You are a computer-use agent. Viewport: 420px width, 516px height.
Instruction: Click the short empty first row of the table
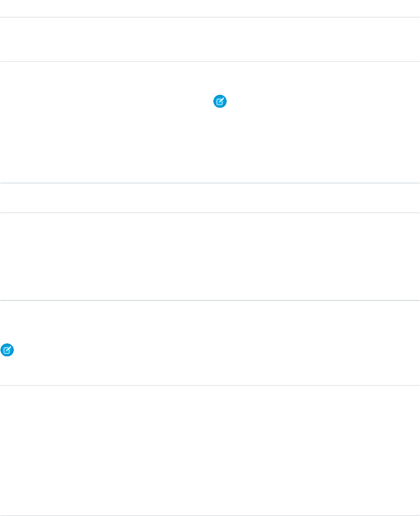210,8
